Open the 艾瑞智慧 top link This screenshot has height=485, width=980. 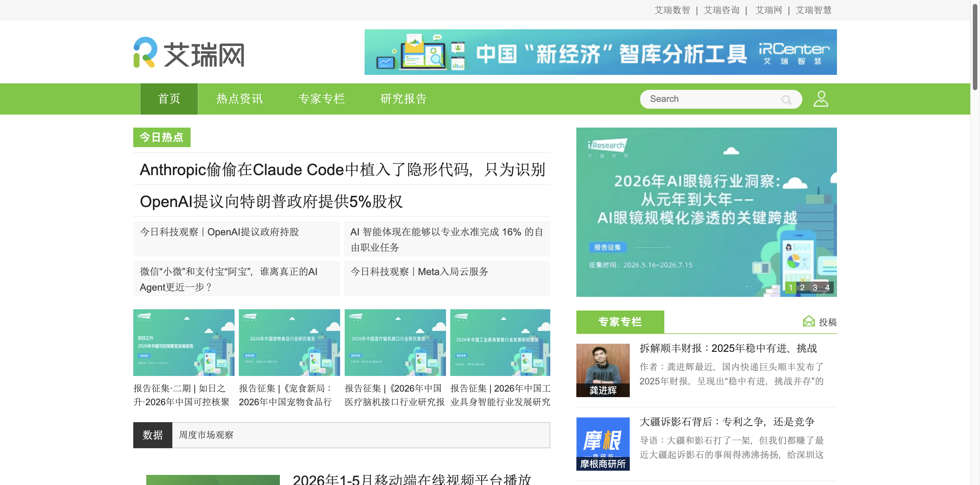pos(814,10)
